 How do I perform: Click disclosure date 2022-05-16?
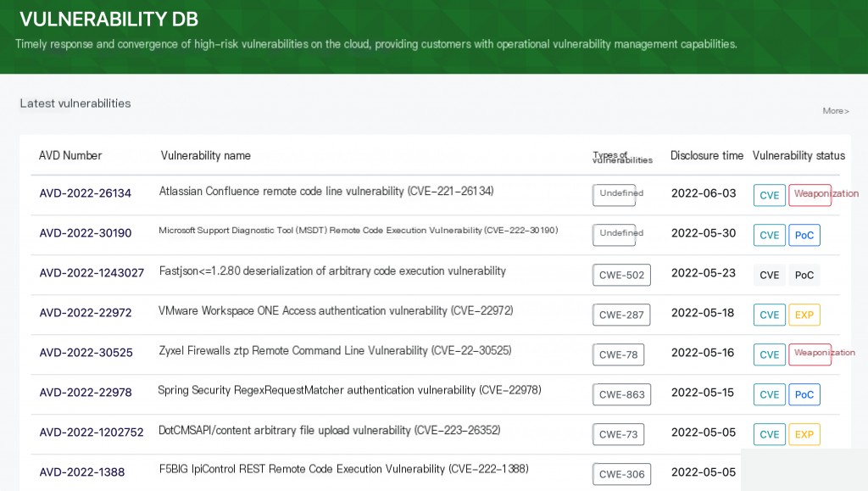tap(703, 353)
